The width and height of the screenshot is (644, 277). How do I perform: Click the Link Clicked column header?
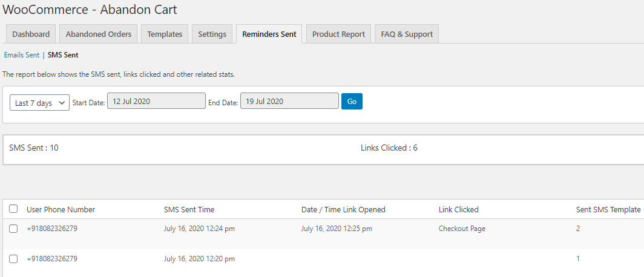pos(458,210)
